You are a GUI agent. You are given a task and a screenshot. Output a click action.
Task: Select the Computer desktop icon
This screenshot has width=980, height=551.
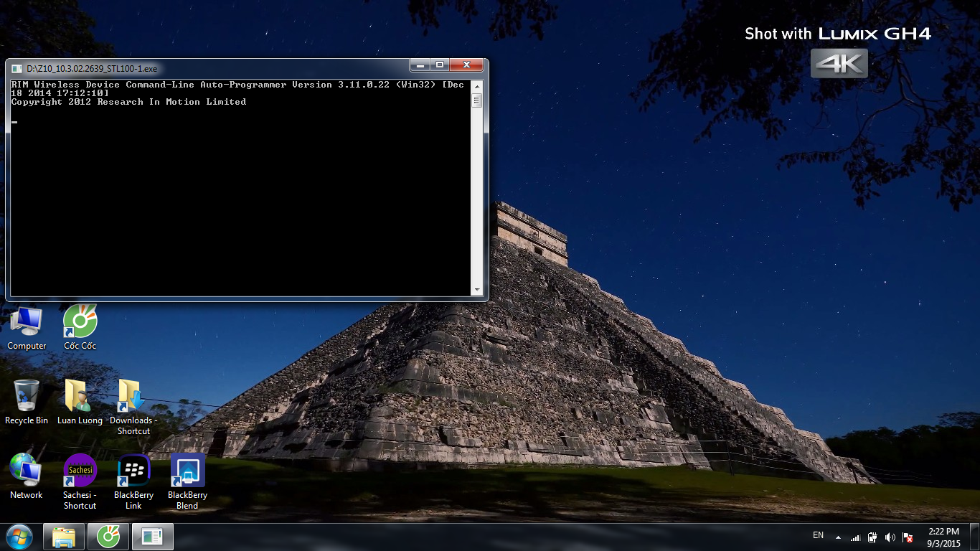[x=27, y=321]
